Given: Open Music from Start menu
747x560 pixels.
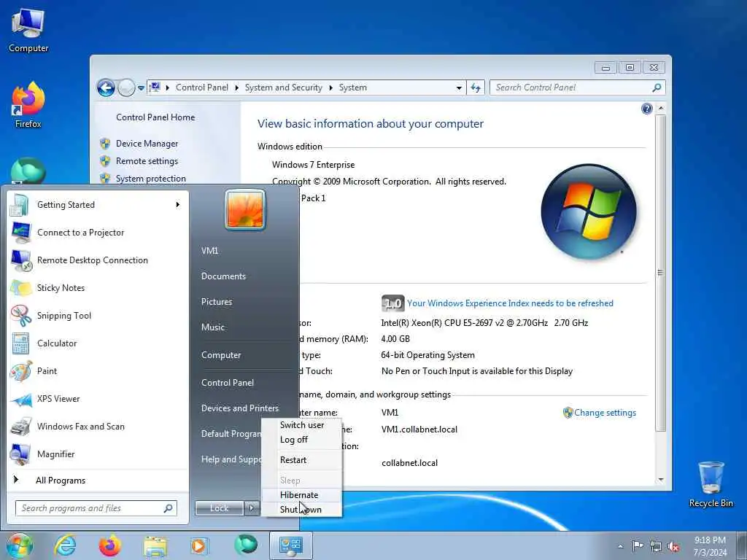Looking at the screenshot, I should [x=213, y=327].
